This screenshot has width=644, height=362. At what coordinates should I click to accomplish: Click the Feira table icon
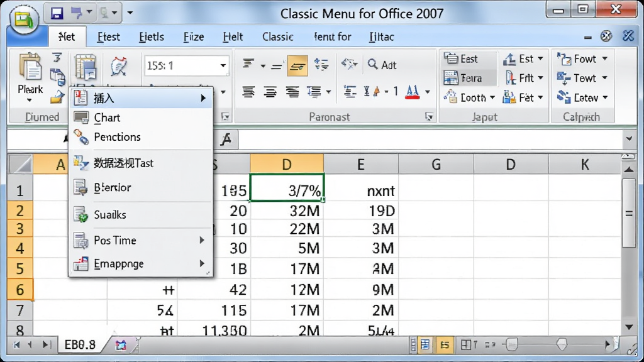(450, 77)
